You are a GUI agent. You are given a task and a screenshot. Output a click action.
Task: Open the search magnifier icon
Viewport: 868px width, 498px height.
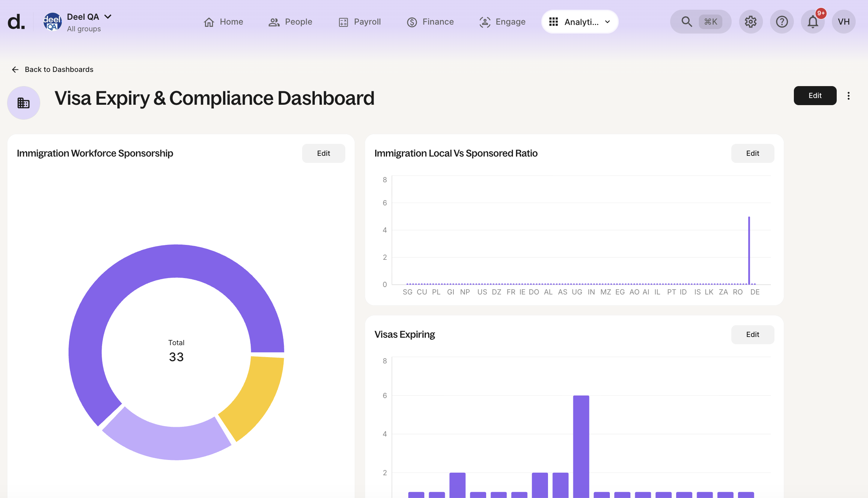tap(686, 22)
